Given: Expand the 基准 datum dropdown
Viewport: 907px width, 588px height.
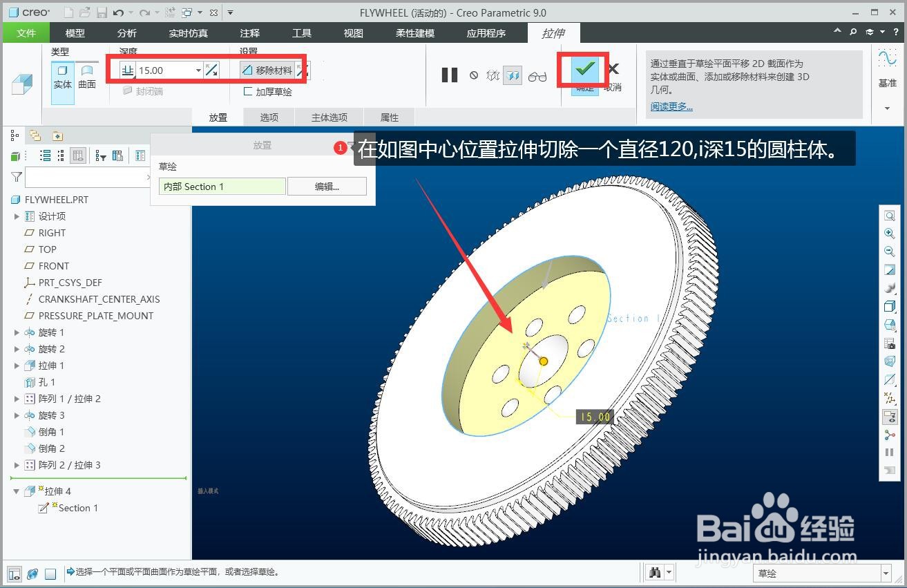Looking at the screenshot, I should click(x=888, y=108).
